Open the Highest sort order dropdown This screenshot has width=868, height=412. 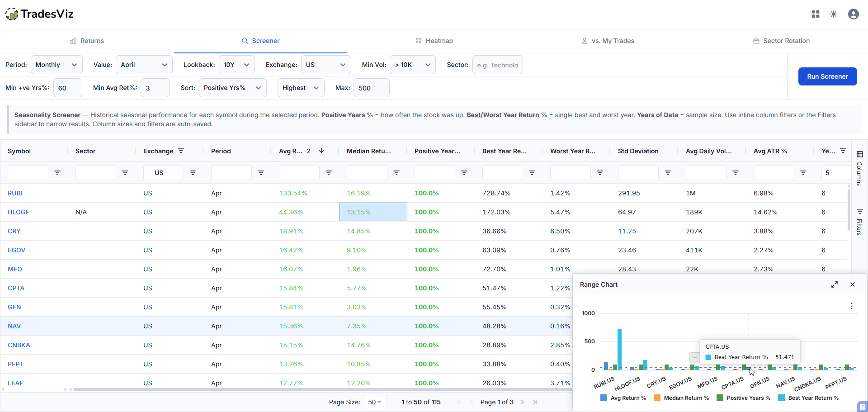[301, 88]
